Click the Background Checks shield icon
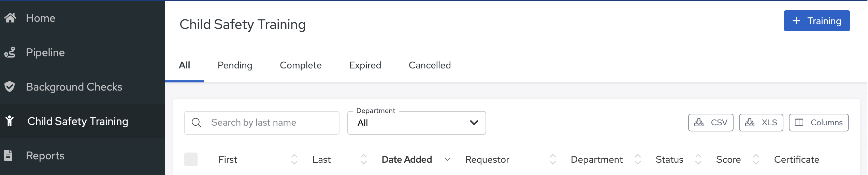 coord(10,87)
